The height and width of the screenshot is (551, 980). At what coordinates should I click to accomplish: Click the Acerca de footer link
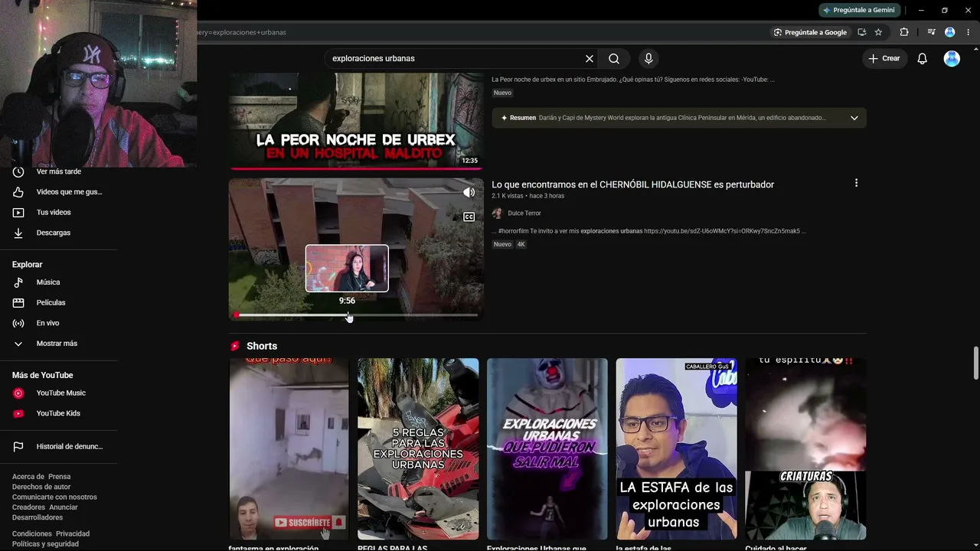pyautogui.click(x=28, y=477)
